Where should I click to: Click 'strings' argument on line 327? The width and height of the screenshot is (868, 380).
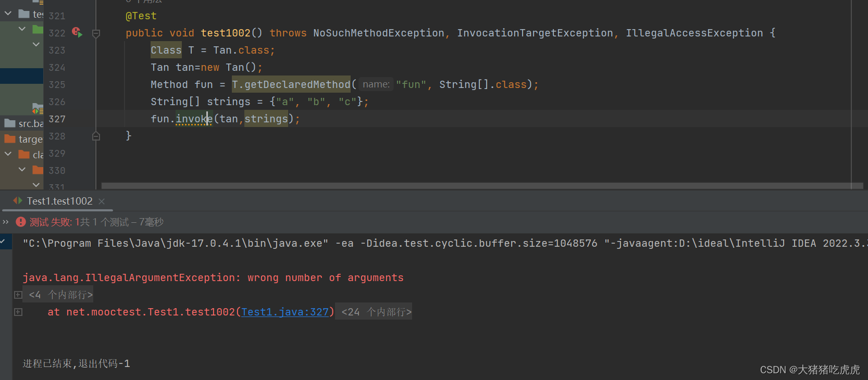[266, 119]
